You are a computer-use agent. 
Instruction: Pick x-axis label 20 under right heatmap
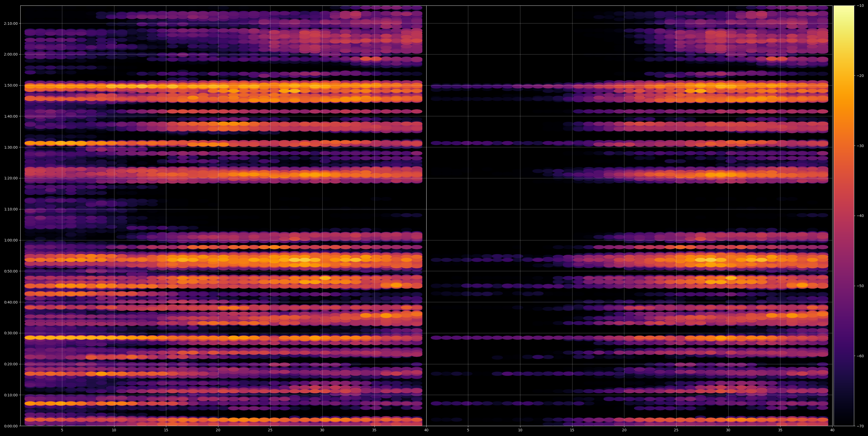coord(624,430)
